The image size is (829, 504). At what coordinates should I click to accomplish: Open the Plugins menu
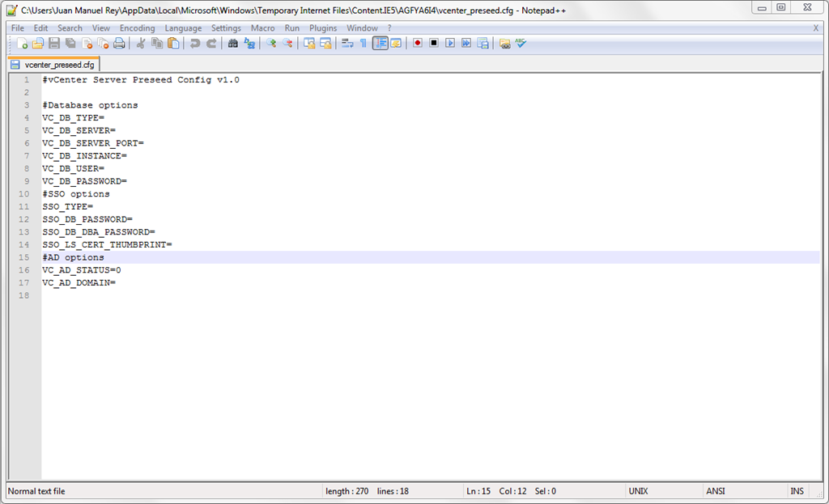tap(323, 28)
